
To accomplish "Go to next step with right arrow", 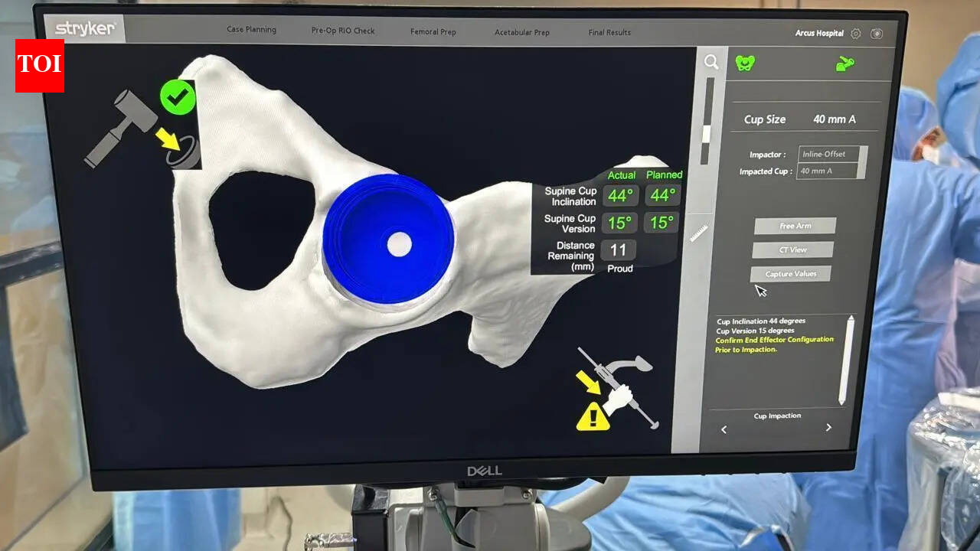I will 828,428.
